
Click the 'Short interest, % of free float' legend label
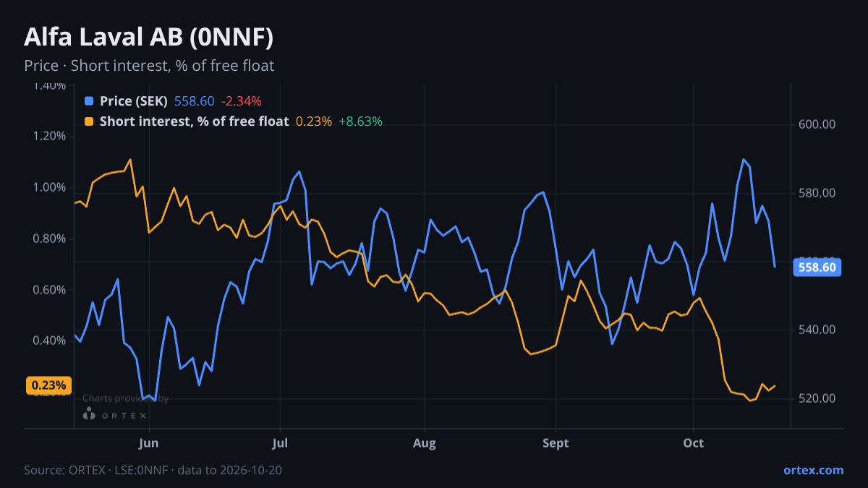(194, 121)
